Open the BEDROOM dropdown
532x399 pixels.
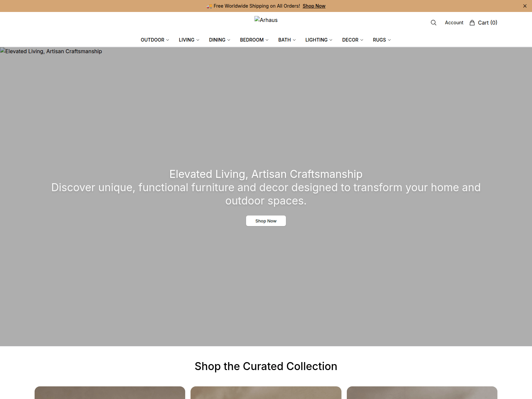[254, 40]
